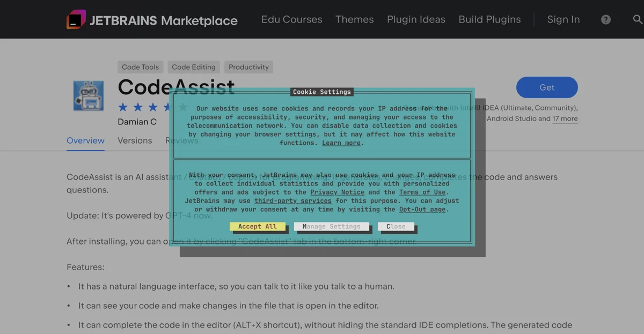Open Manage Settings for cookies
The width and height of the screenshot is (644, 334).
click(x=331, y=226)
